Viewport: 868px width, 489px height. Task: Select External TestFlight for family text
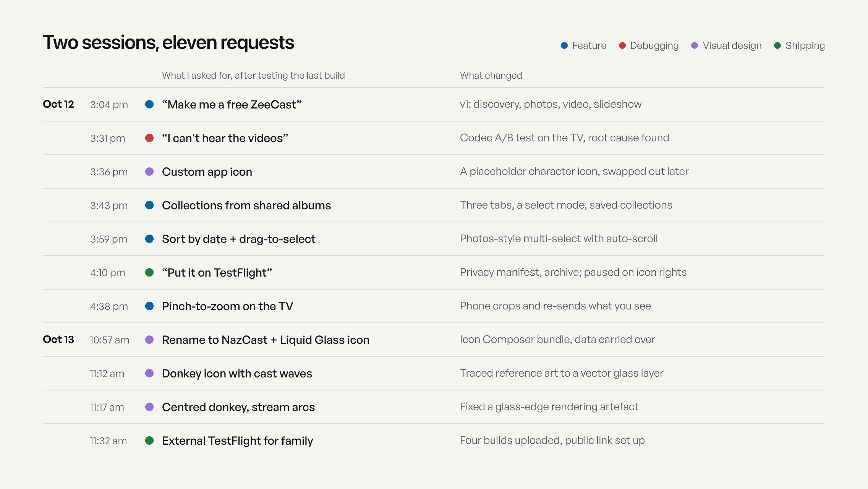click(238, 441)
